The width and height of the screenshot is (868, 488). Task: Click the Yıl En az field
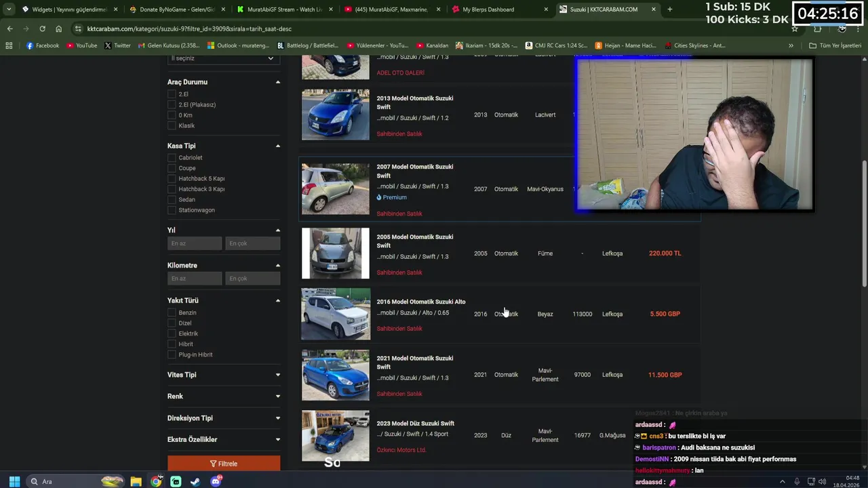click(195, 243)
